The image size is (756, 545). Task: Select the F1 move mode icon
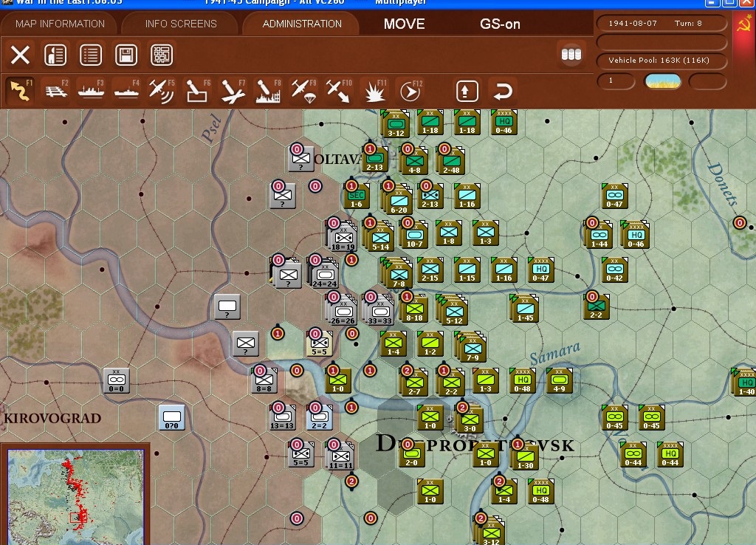(x=21, y=91)
